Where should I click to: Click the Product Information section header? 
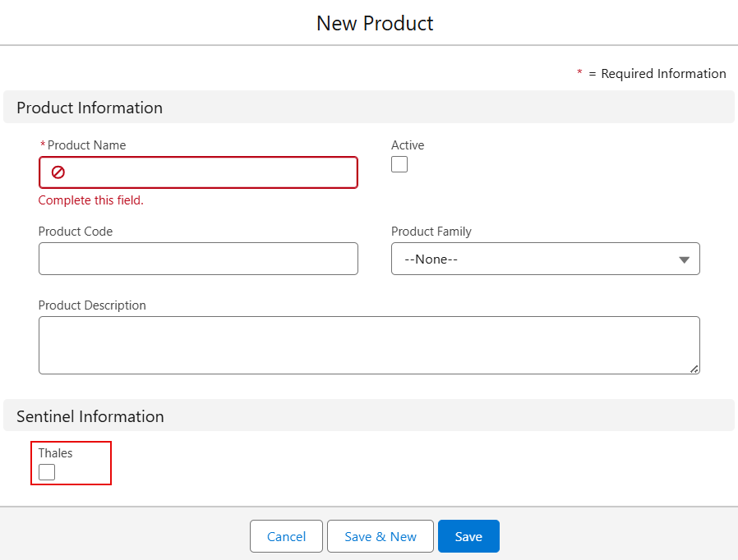click(x=90, y=108)
